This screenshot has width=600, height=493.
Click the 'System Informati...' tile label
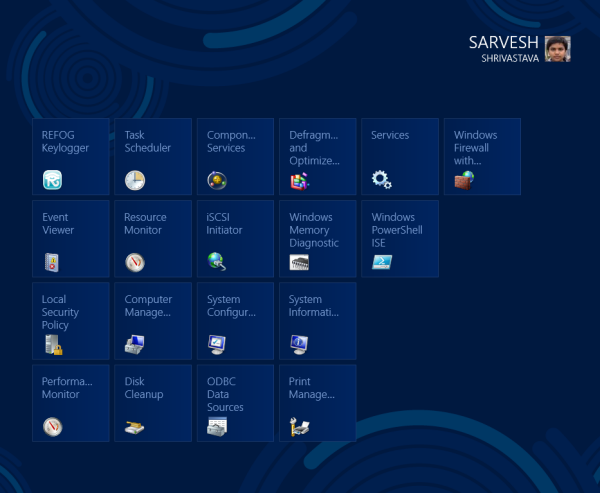pyautogui.click(x=314, y=306)
